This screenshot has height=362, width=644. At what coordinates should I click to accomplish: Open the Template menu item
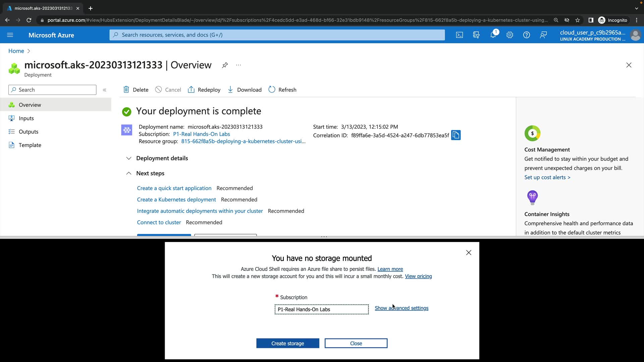tap(30, 145)
